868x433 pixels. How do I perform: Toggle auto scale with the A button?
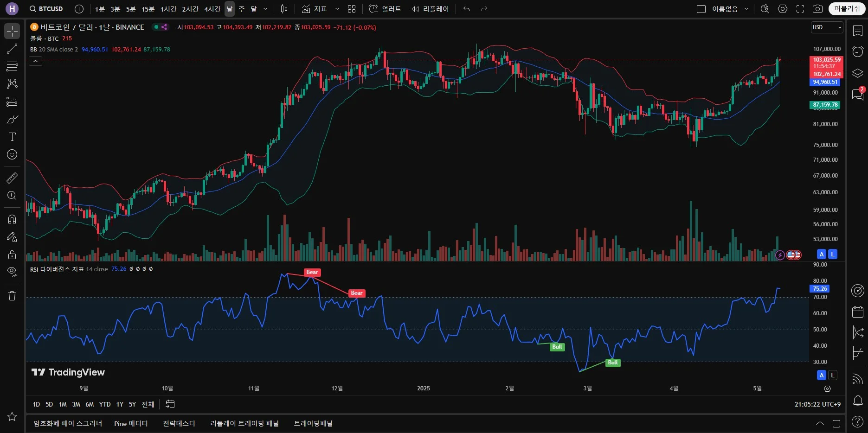(822, 254)
